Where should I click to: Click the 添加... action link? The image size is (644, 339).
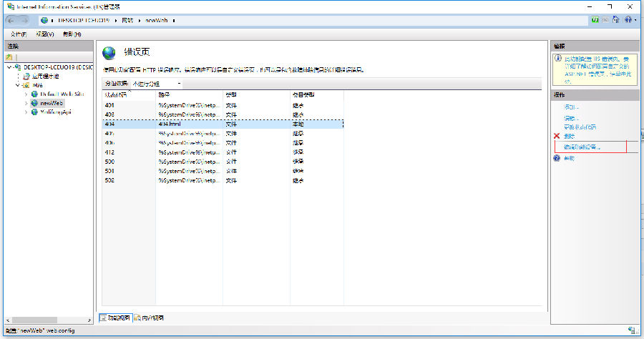point(571,107)
